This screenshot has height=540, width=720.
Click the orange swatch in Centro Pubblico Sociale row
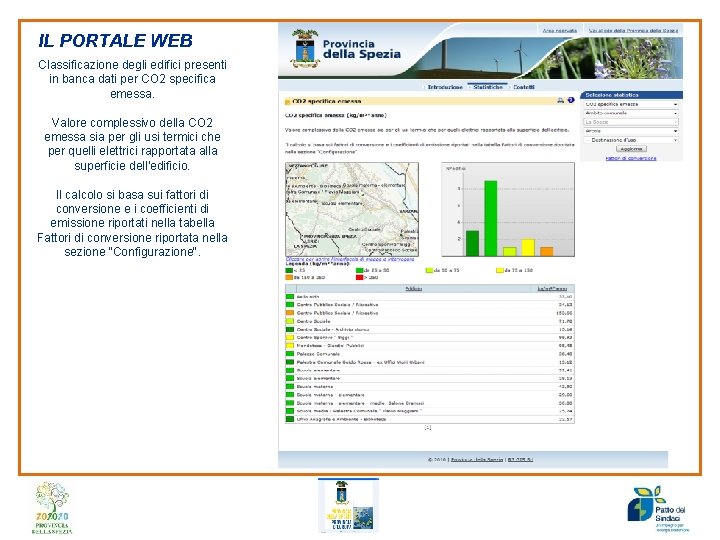point(290,313)
